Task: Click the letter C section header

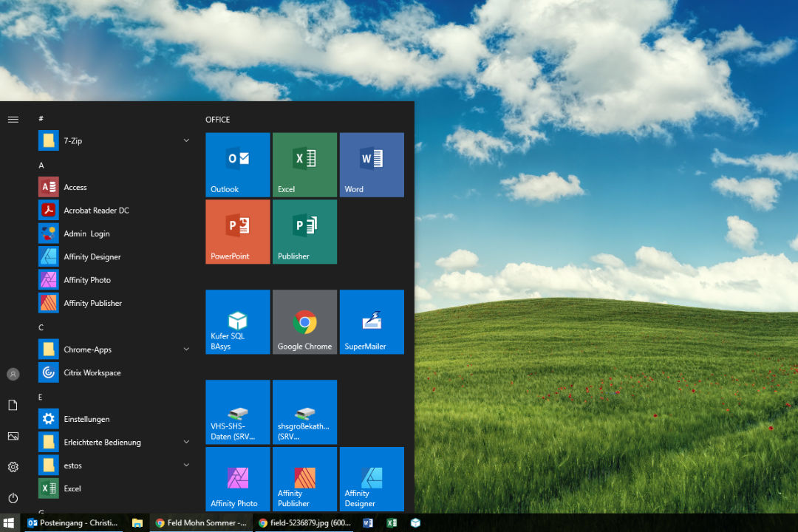Action: [41, 327]
